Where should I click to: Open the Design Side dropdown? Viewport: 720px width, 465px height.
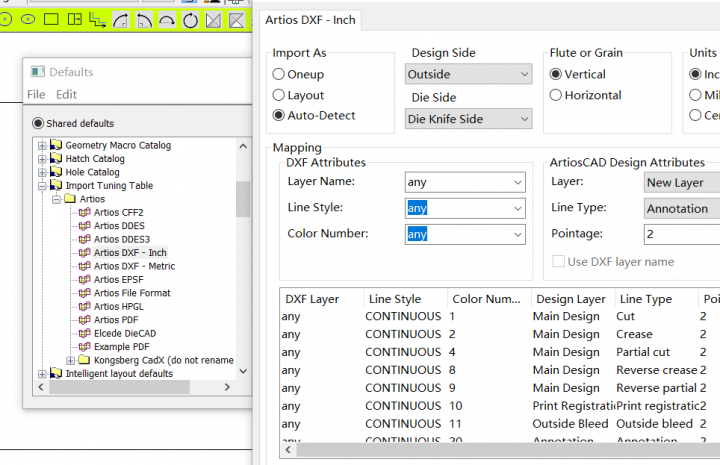pyautogui.click(x=468, y=75)
